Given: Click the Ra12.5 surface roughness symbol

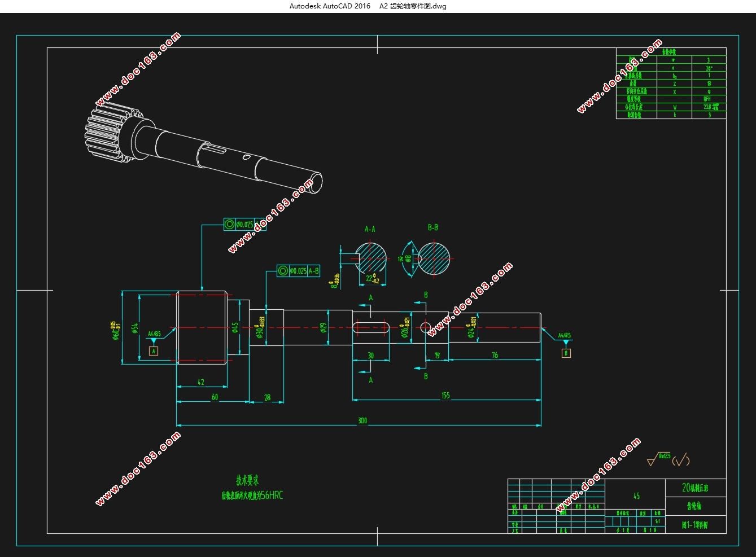Looking at the screenshot, I should tap(658, 458).
